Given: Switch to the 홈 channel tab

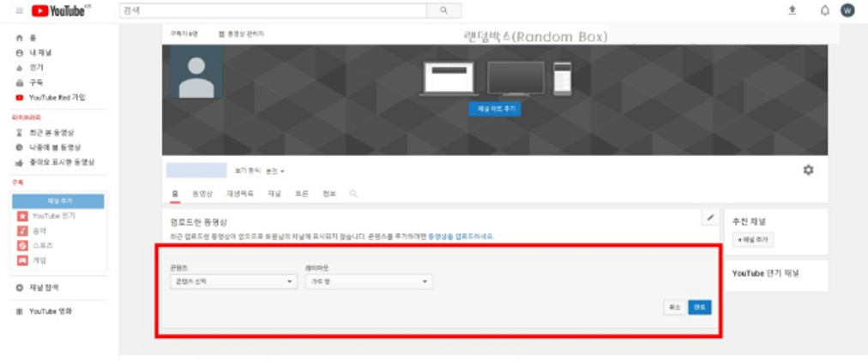Looking at the screenshot, I should point(175,194).
